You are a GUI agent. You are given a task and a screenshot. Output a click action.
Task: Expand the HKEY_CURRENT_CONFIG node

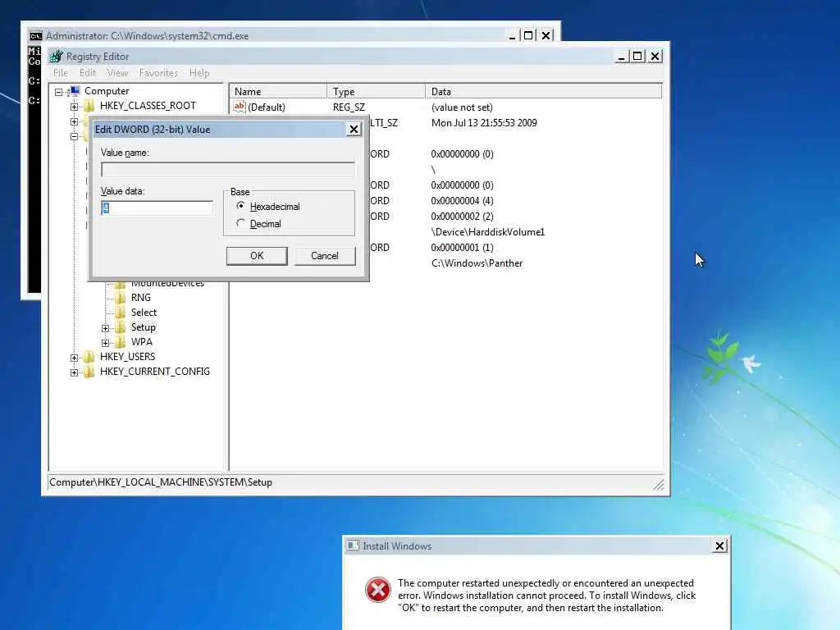(74, 372)
